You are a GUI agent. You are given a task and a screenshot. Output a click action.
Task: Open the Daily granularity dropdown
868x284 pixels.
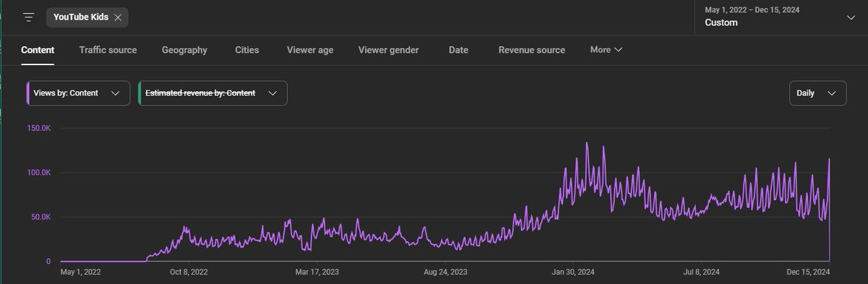click(817, 93)
